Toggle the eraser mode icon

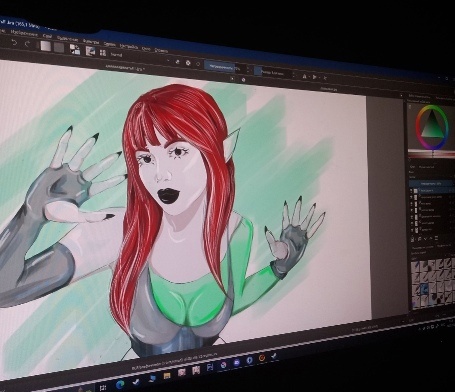177,62
